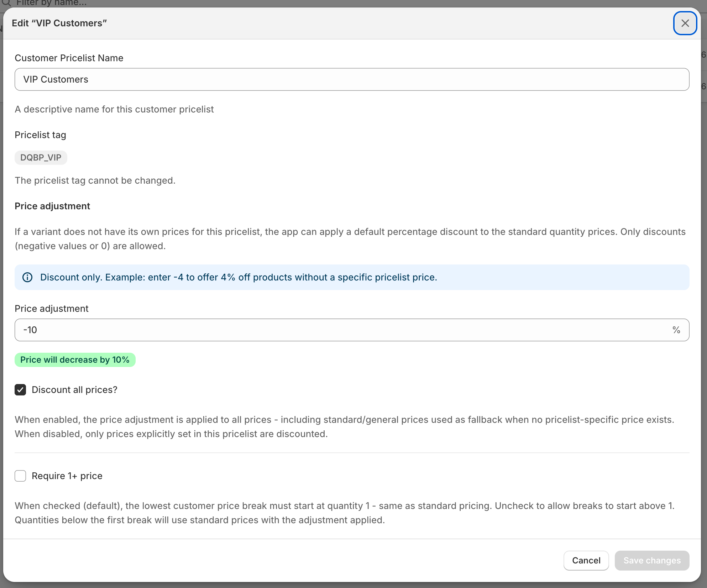This screenshot has width=707, height=588.
Task: Click the Customer Pricelist Name field
Action: (x=352, y=79)
